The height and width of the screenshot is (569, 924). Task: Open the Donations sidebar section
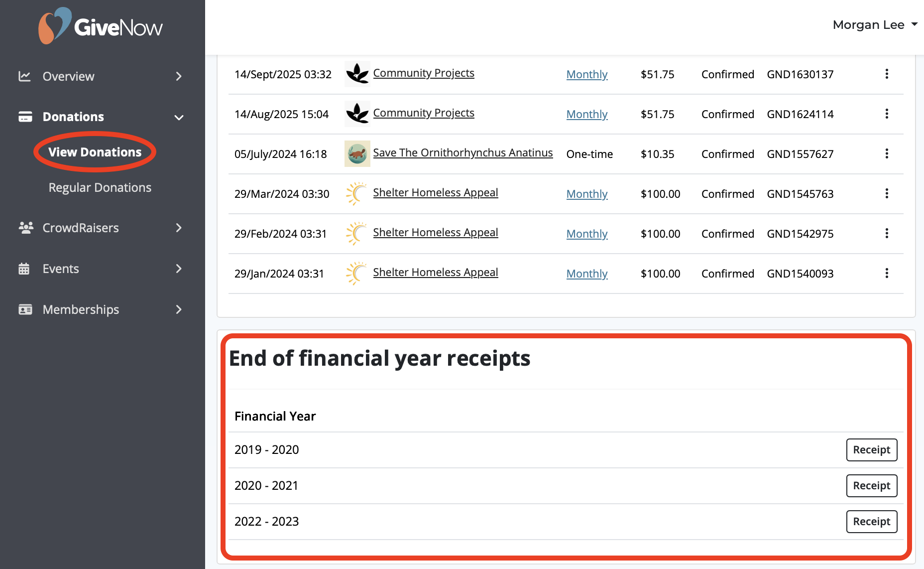[x=101, y=117]
